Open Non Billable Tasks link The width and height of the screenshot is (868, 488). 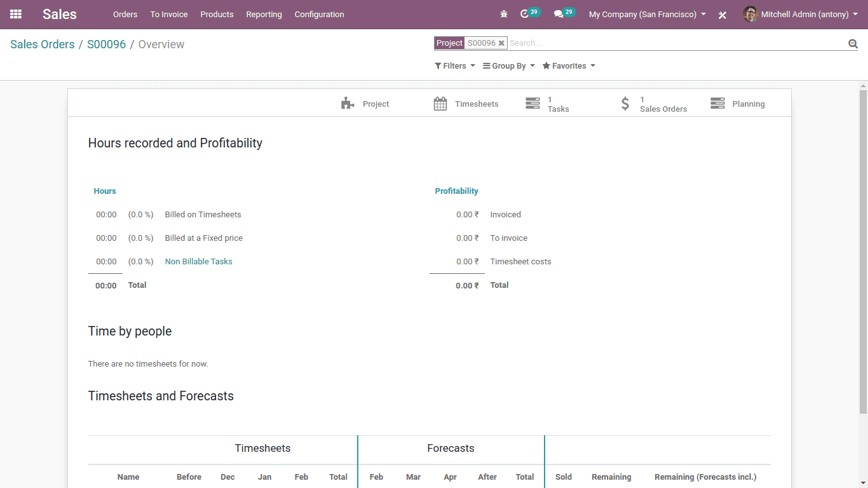coord(199,262)
